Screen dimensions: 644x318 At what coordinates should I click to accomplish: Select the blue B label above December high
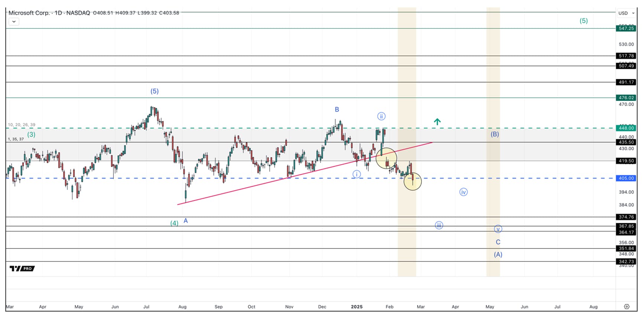[x=337, y=109]
